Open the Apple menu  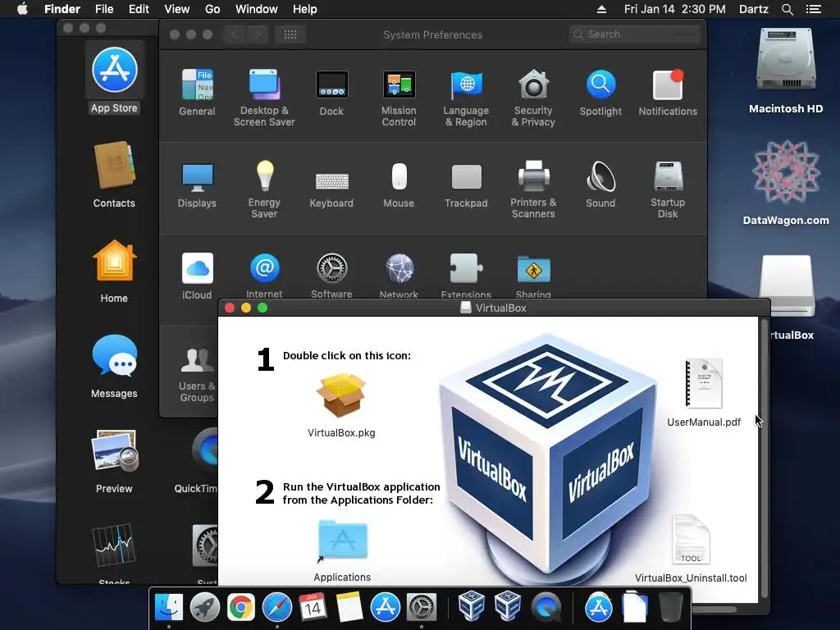tap(22, 9)
